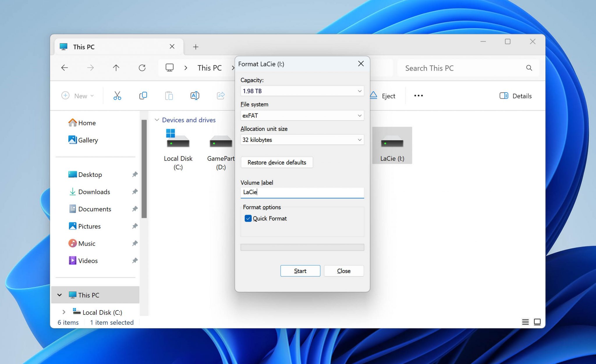Click inside the Volume label field
Viewport: 596px width, 364px height.
[x=302, y=192]
